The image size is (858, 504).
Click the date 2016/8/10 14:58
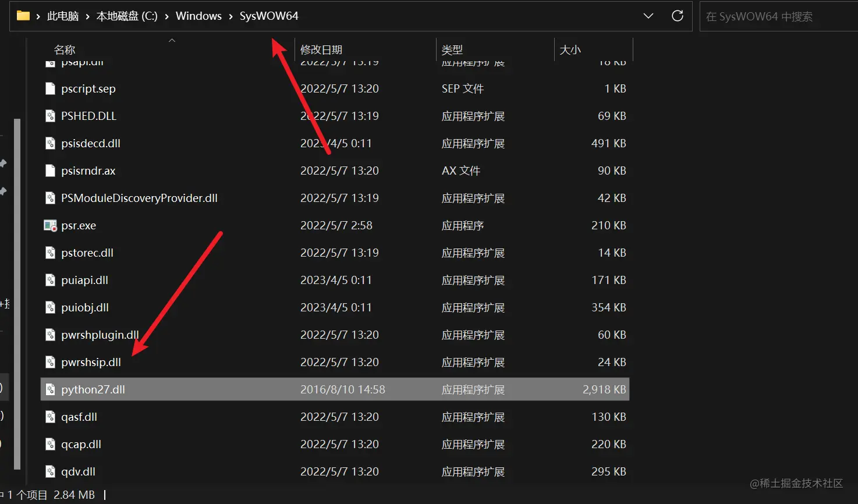pos(343,389)
